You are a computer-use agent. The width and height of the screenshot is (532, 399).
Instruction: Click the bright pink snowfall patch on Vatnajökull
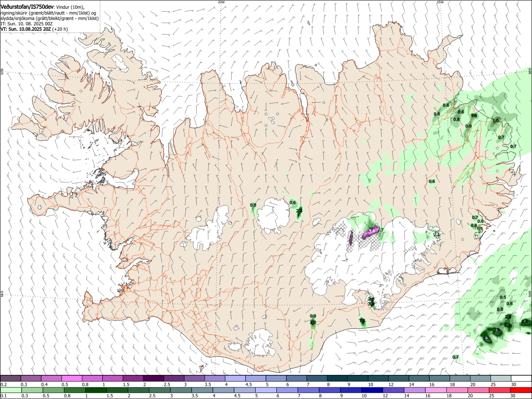click(371, 232)
